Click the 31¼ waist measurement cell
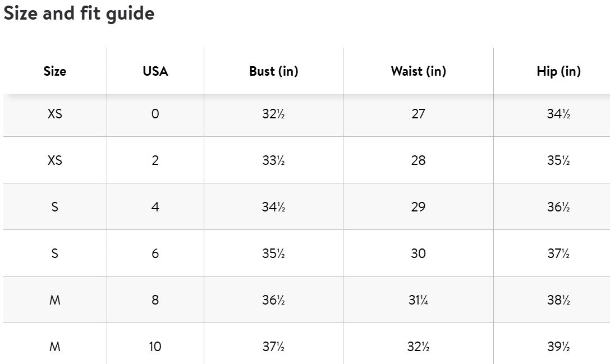The height and width of the screenshot is (364, 610). pos(418,300)
